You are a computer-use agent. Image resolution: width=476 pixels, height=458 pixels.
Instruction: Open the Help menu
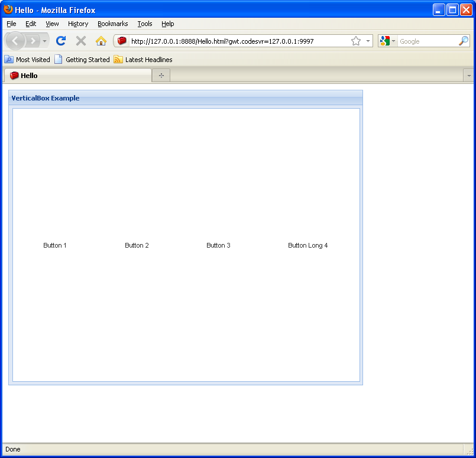167,24
